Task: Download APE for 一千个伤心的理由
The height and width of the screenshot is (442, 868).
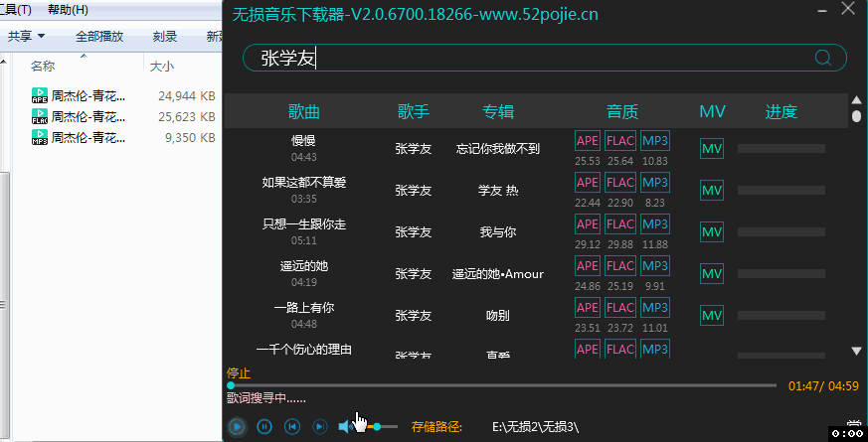Action: click(588, 349)
